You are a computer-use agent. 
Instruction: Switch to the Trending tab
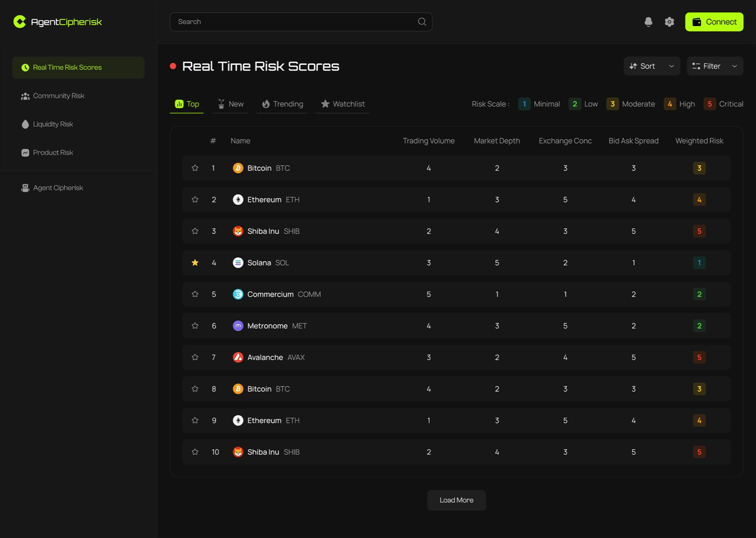282,104
